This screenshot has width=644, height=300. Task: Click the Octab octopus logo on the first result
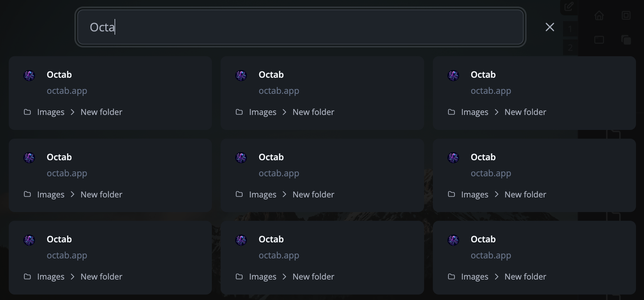[x=29, y=76]
